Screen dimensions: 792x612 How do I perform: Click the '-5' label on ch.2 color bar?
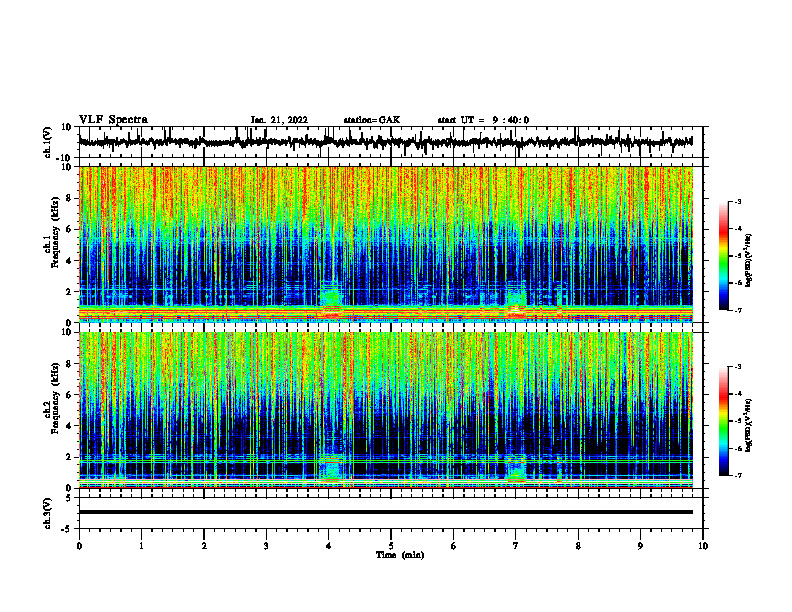point(738,421)
